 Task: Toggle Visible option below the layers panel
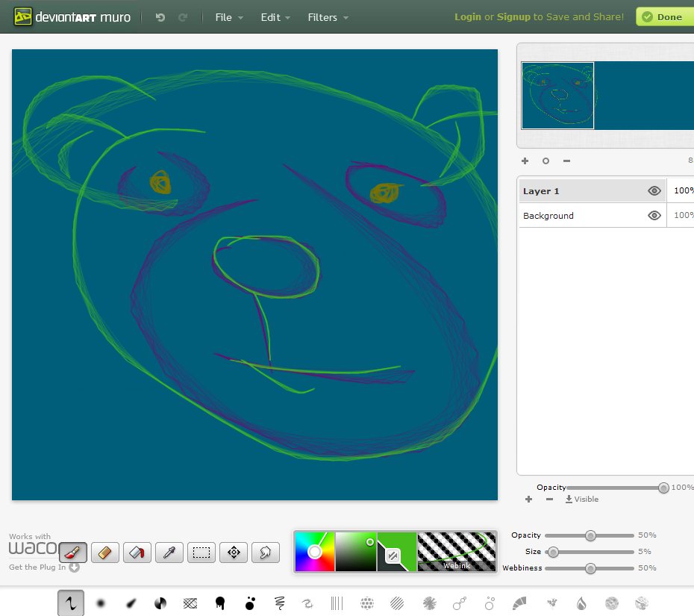[x=581, y=499]
